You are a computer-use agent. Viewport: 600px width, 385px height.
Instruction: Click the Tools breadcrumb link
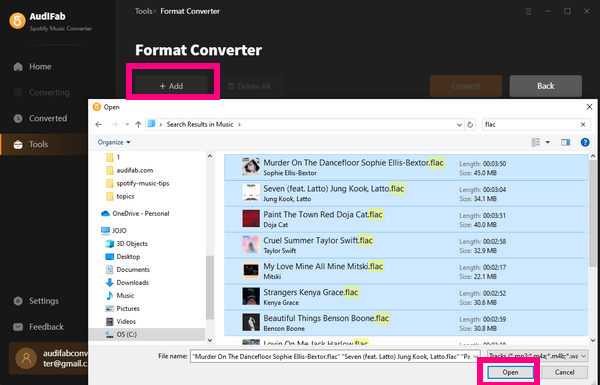143,11
